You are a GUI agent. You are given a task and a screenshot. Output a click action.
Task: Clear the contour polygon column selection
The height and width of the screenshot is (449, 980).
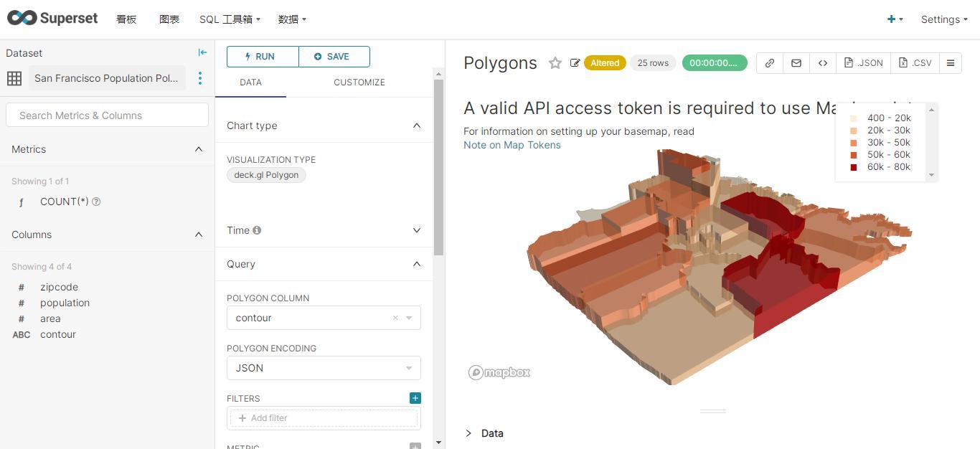pyautogui.click(x=395, y=318)
